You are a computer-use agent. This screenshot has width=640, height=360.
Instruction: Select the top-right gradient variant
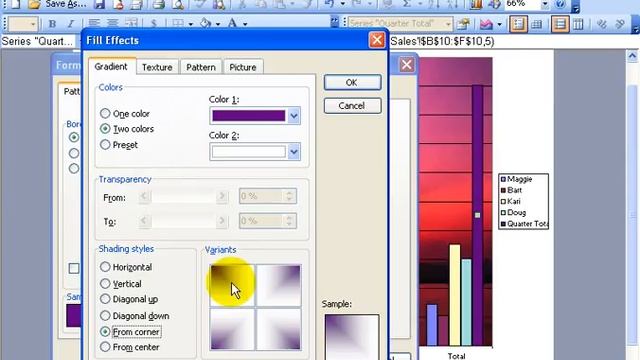point(279,285)
